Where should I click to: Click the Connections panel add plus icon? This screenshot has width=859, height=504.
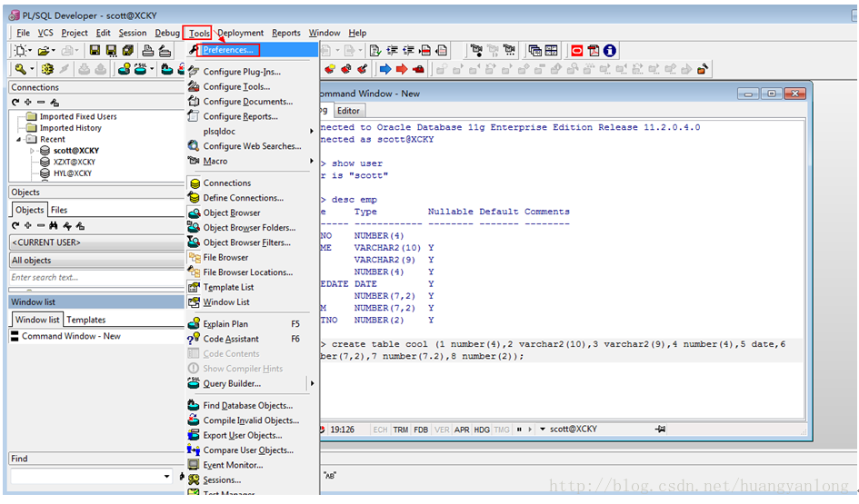click(28, 103)
